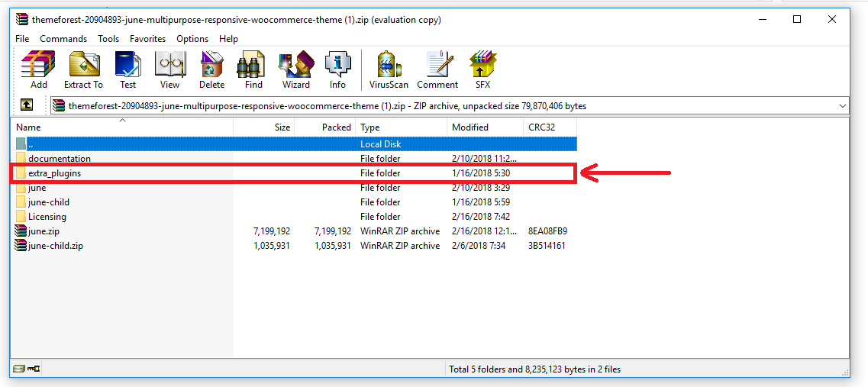
Task: Select the june.zip archive icon
Action: pos(21,231)
